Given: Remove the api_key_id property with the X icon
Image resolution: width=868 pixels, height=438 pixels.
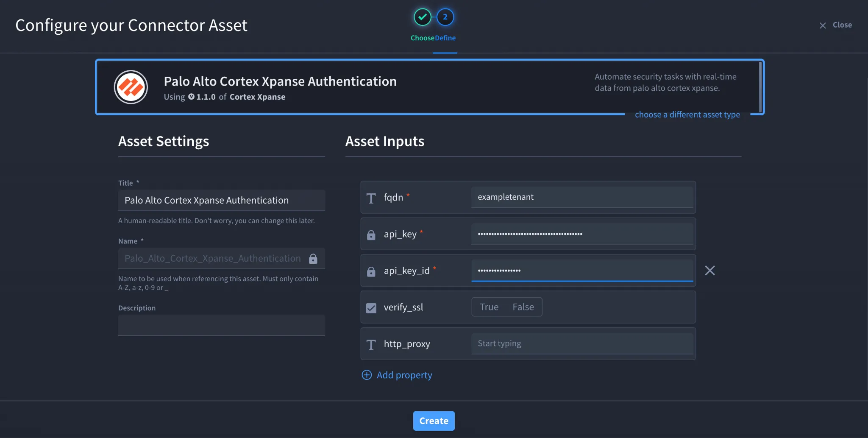Looking at the screenshot, I should (x=710, y=271).
